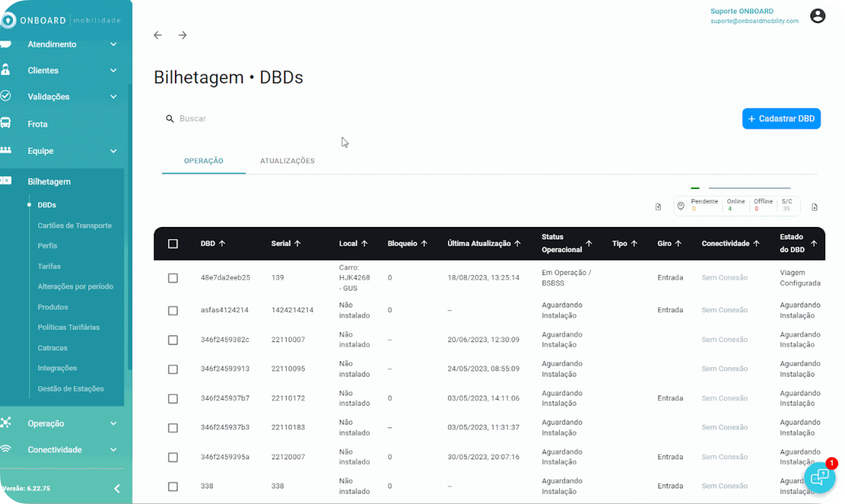Check the row for DBD 346f245937b3

click(173, 427)
